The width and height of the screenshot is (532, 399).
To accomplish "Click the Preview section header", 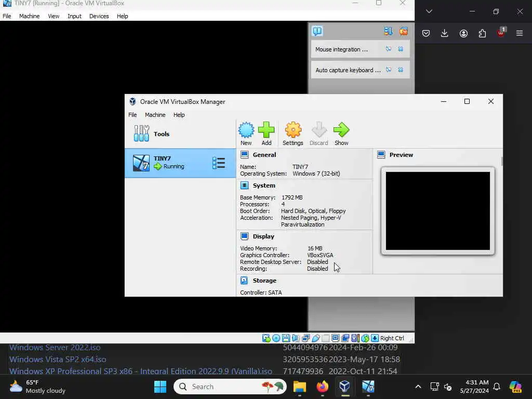I will (401, 155).
